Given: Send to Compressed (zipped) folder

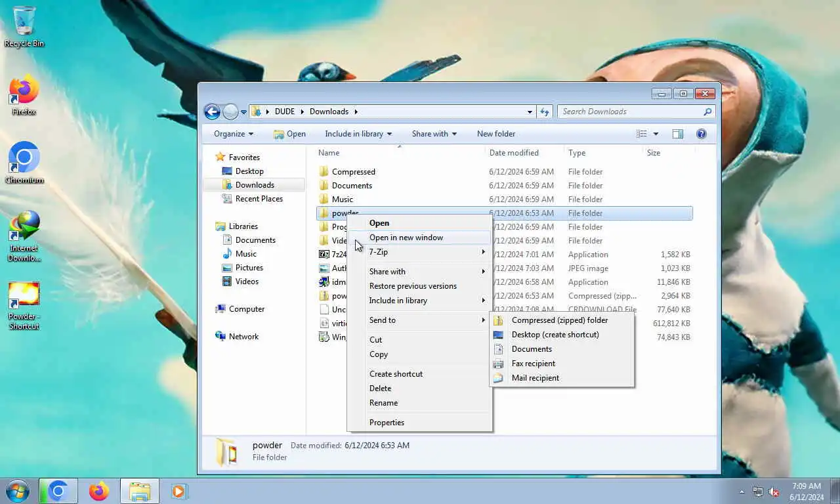Looking at the screenshot, I should pos(562,320).
